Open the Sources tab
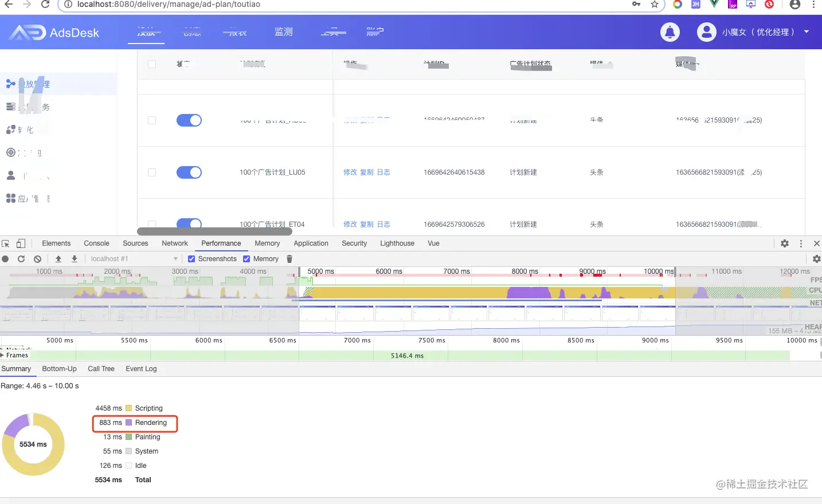 (135, 243)
